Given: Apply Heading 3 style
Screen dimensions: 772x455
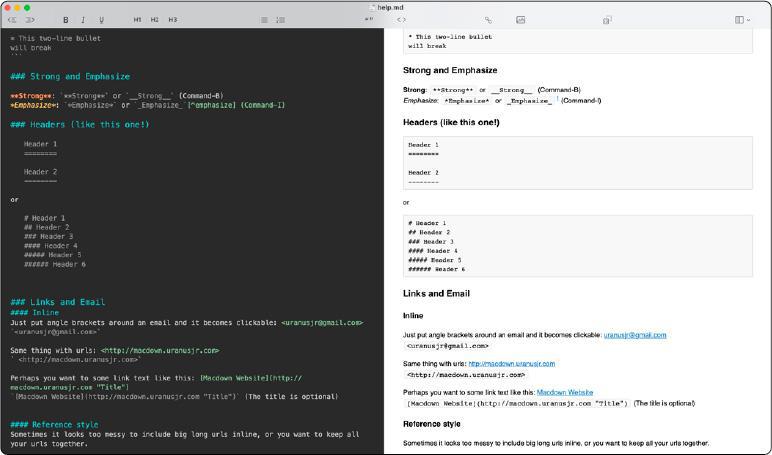Looking at the screenshot, I should click(173, 20).
